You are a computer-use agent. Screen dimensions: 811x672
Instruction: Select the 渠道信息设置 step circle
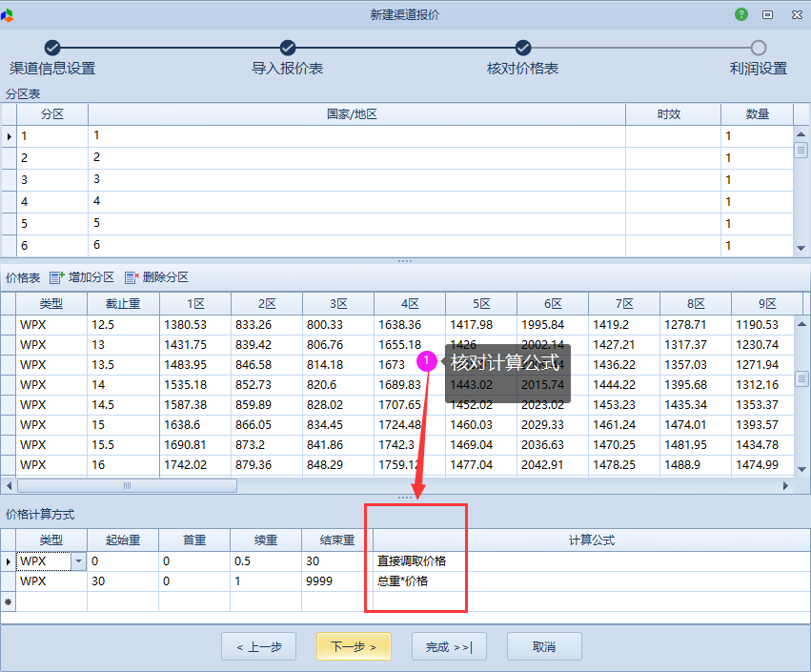[52, 48]
